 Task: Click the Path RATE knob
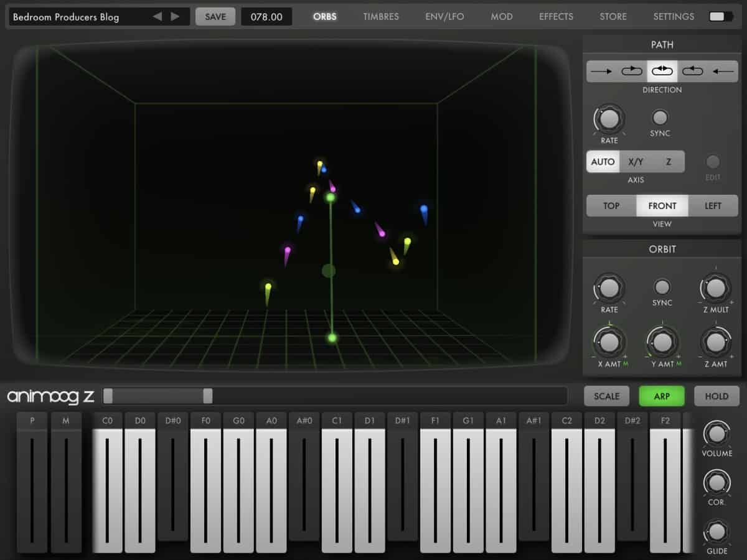pyautogui.click(x=609, y=118)
